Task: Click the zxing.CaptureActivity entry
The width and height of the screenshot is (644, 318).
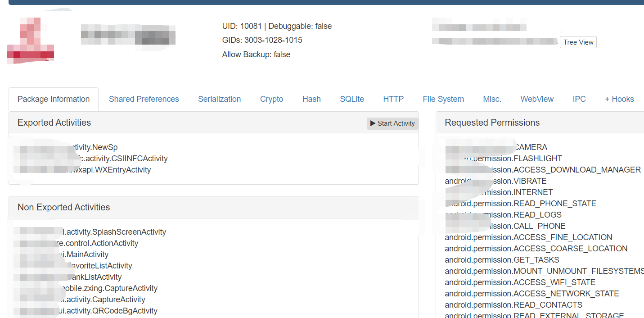Action: coord(86,288)
